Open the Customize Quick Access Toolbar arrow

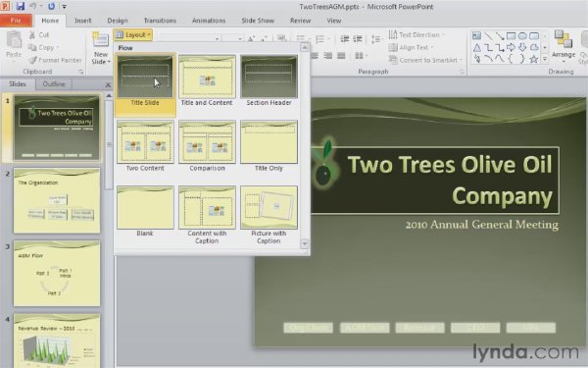(x=64, y=7)
